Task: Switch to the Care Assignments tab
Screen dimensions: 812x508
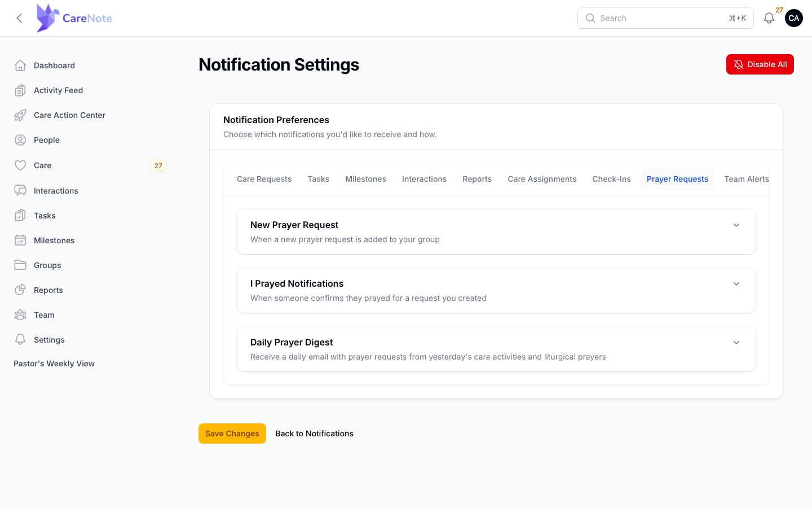Action: coord(542,179)
